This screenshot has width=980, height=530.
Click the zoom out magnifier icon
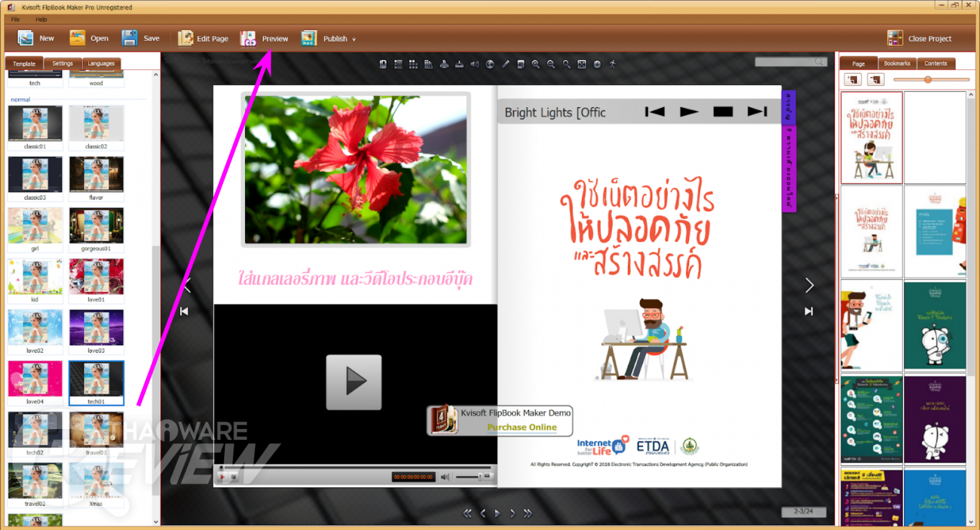(551, 64)
